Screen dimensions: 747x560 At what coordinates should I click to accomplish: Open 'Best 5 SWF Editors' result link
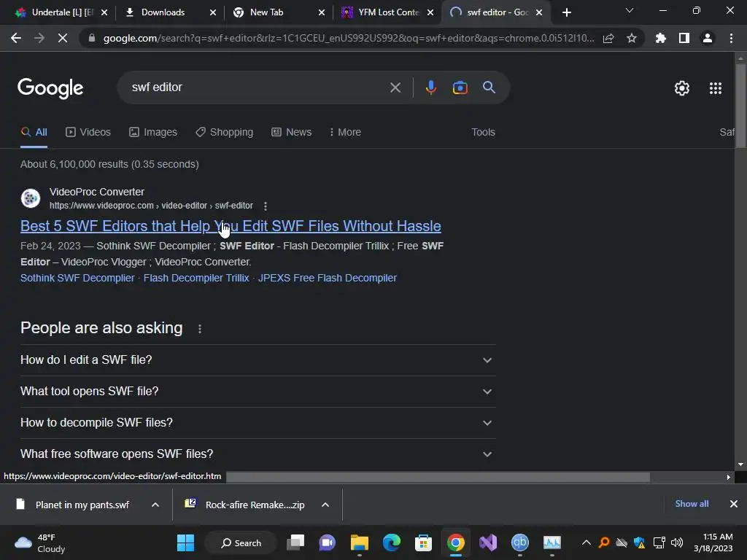231,226
